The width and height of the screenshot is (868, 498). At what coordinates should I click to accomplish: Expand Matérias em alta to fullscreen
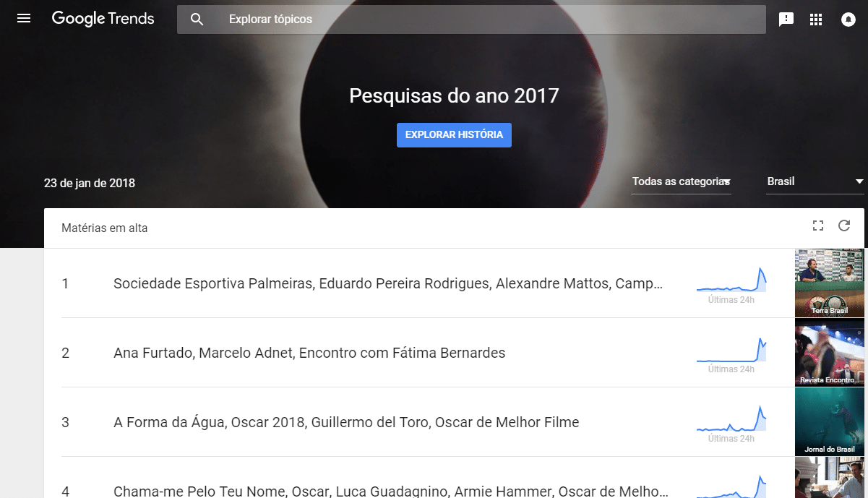point(818,226)
